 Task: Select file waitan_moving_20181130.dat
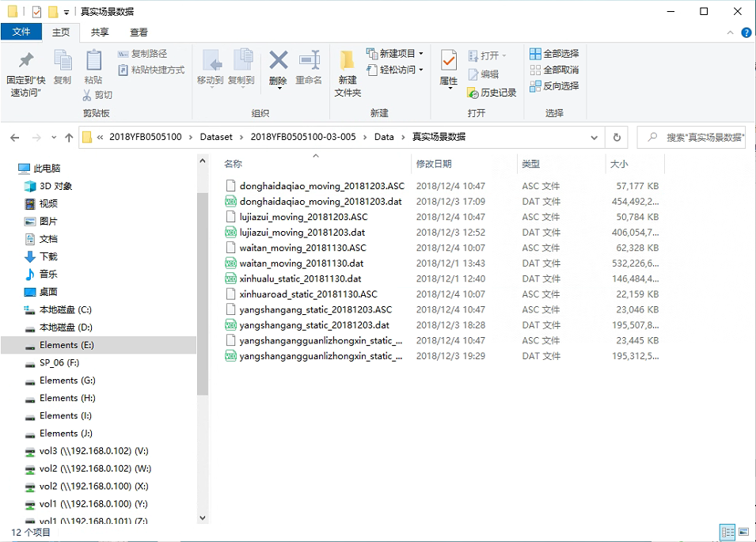(301, 263)
